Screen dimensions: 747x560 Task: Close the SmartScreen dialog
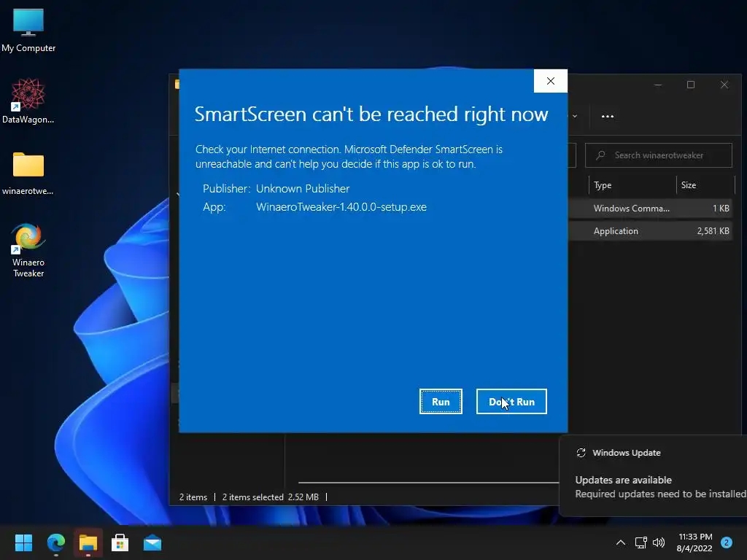tap(550, 81)
